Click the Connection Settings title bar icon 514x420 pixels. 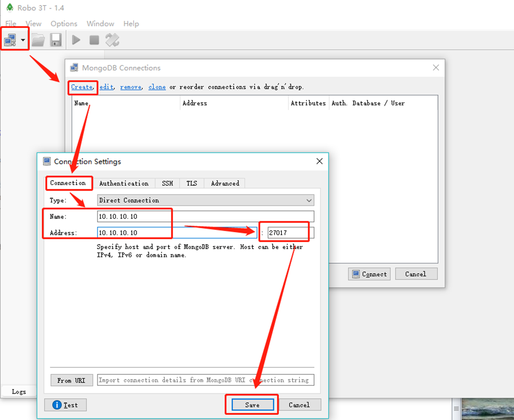tap(47, 161)
